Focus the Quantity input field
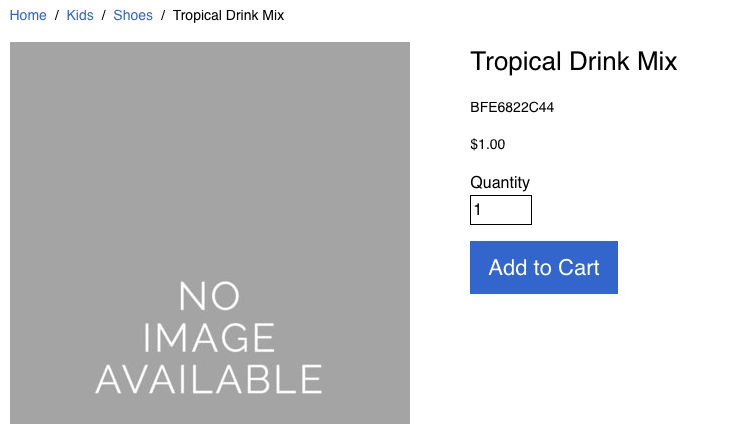Viewport: 756px width, 424px height. [501, 210]
